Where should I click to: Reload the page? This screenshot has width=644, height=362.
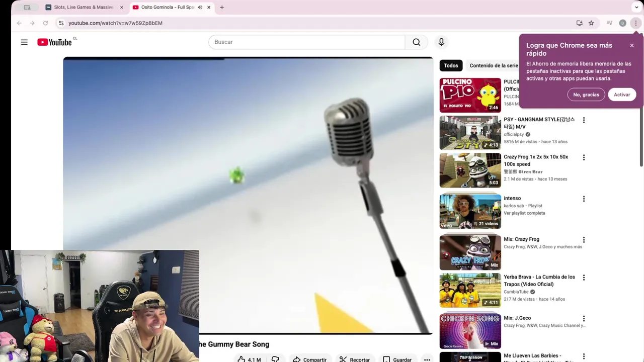click(x=45, y=23)
